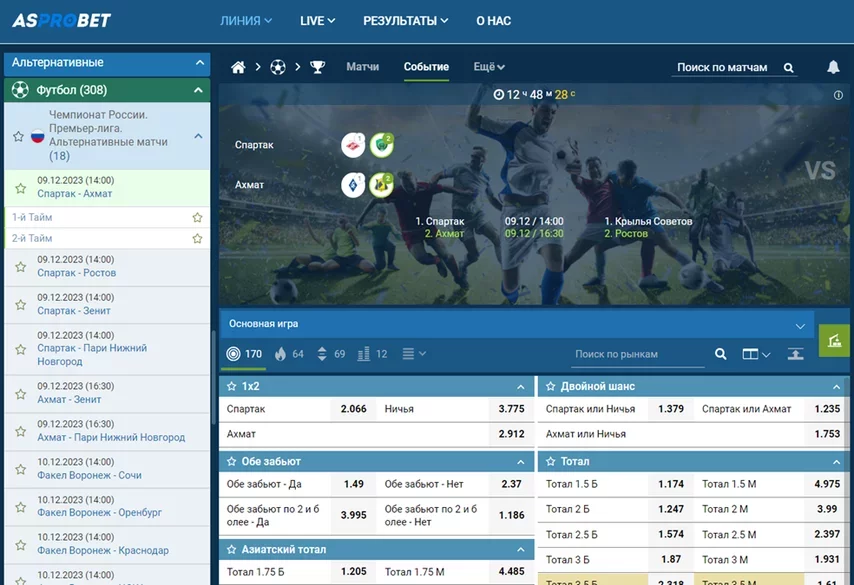
Task: Show event info icon on banner
Action: (x=838, y=95)
